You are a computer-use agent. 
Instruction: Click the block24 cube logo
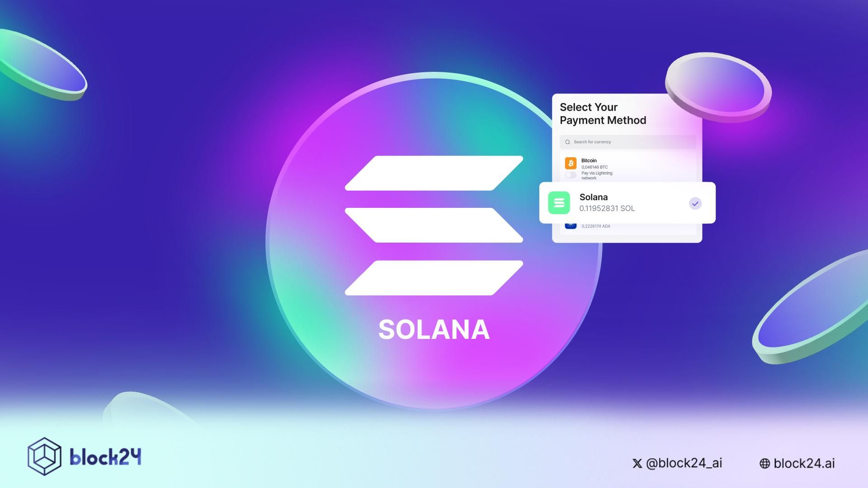coord(44,456)
